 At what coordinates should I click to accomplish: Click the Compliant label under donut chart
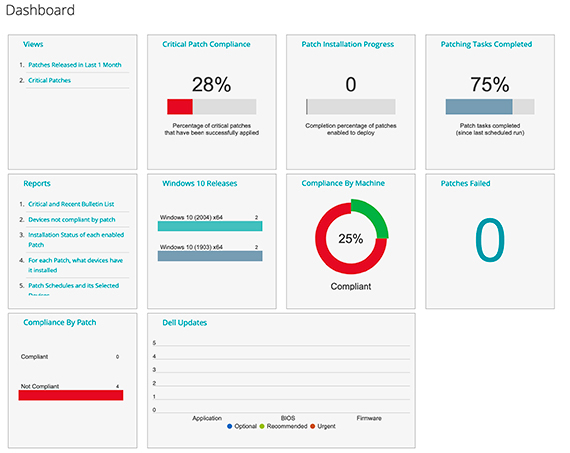pyautogui.click(x=351, y=286)
